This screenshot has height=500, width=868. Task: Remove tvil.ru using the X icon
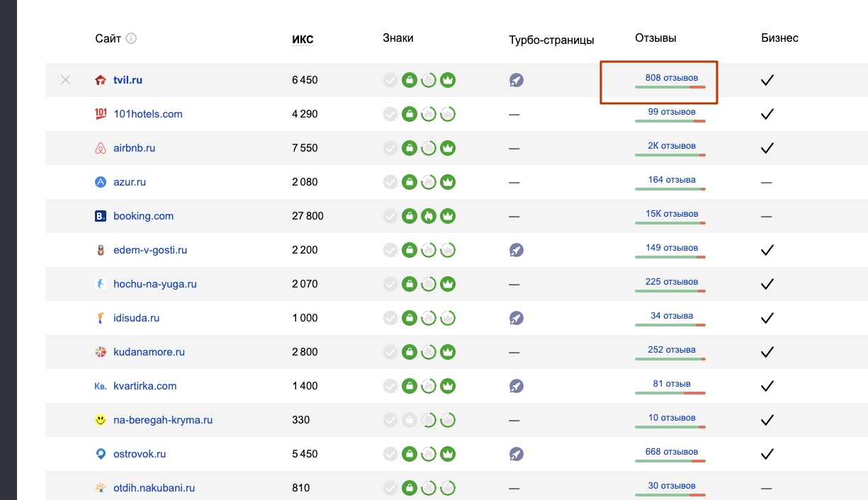point(66,80)
